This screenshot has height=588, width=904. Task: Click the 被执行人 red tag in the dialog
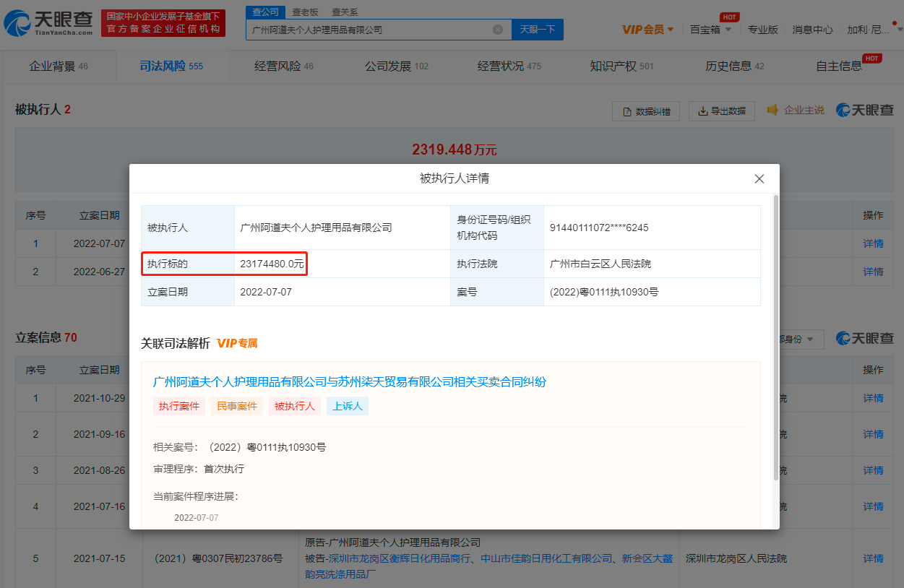click(295, 406)
